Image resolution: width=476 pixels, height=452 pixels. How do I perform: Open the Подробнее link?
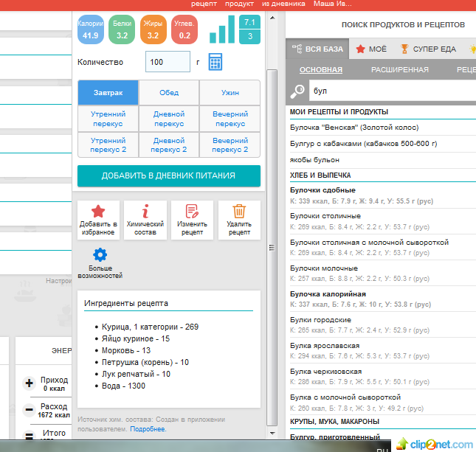(x=148, y=428)
